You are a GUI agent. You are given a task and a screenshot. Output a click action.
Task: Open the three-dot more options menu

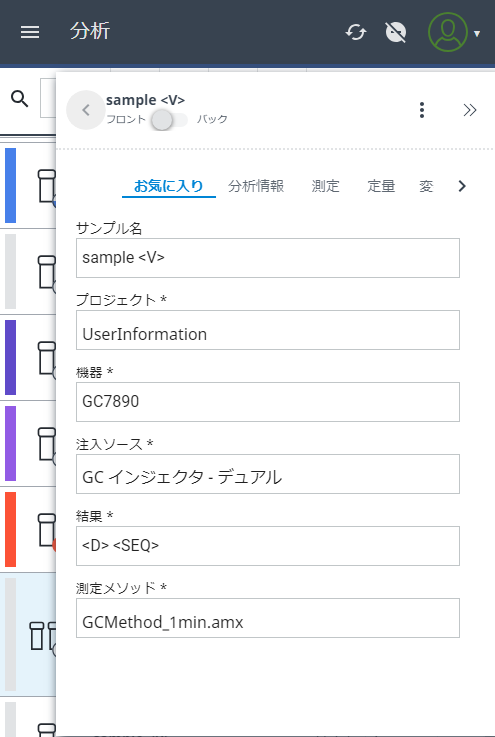422,110
